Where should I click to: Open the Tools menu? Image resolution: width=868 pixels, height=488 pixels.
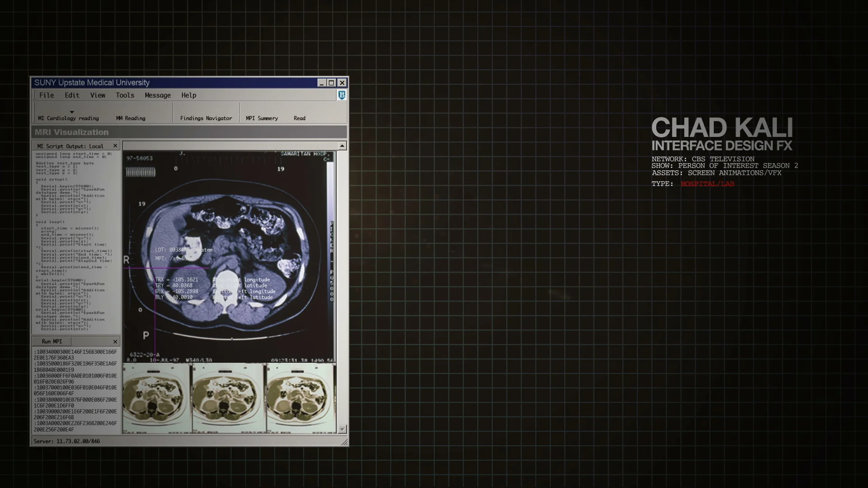pyautogui.click(x=125, y=95)
